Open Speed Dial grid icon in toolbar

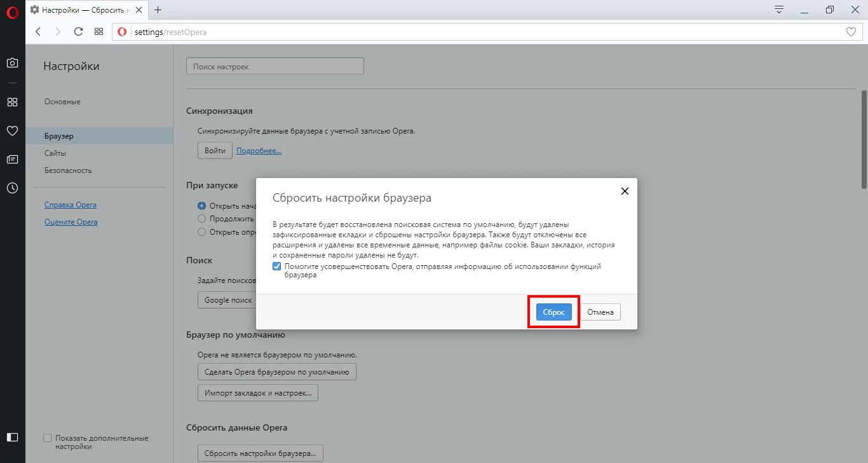(98, 32)
